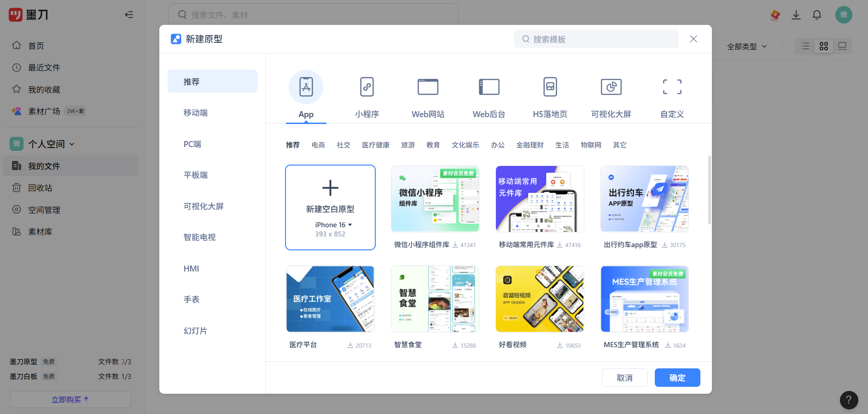
Task: Pick the H5落地页 type icon
Action: click(x=550, y=87)
